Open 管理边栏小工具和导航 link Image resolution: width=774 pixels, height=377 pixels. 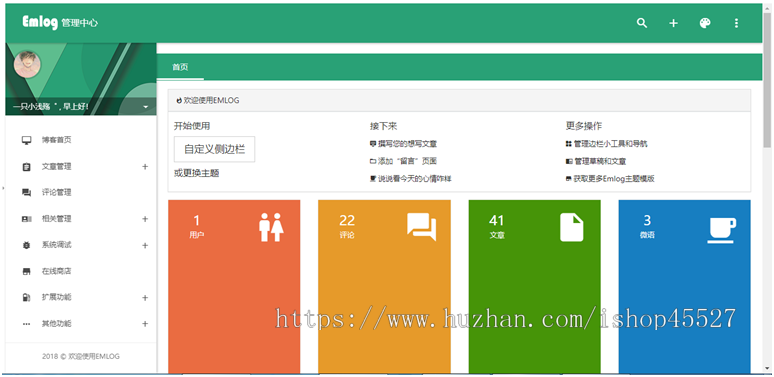[607, 144]
